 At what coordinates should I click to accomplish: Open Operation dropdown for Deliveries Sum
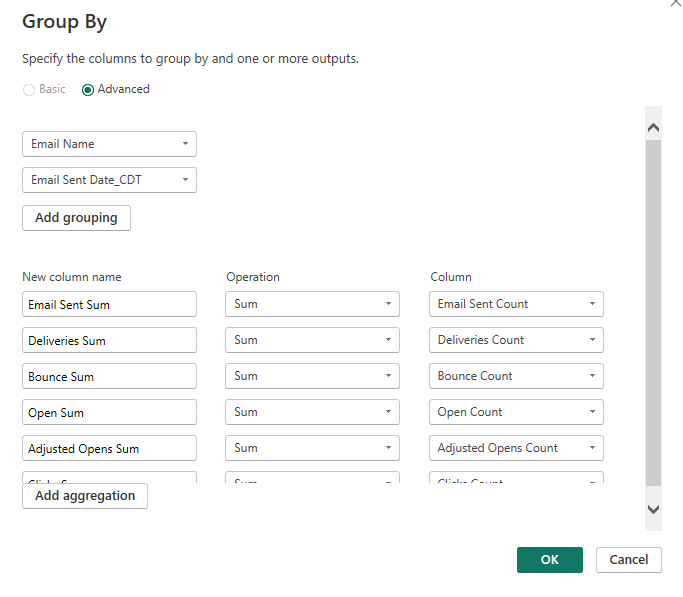point(312,341)
